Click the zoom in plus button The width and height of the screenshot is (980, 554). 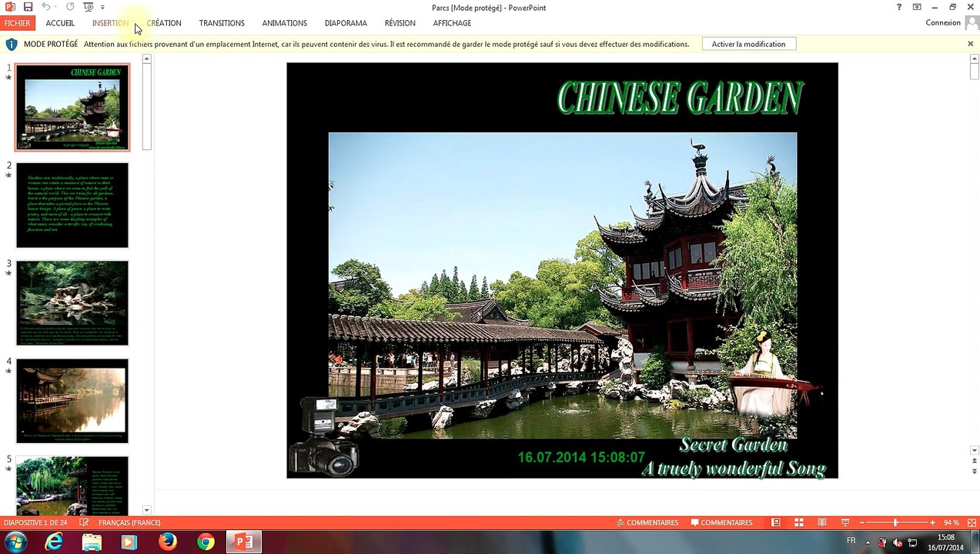tap(932, 522)
